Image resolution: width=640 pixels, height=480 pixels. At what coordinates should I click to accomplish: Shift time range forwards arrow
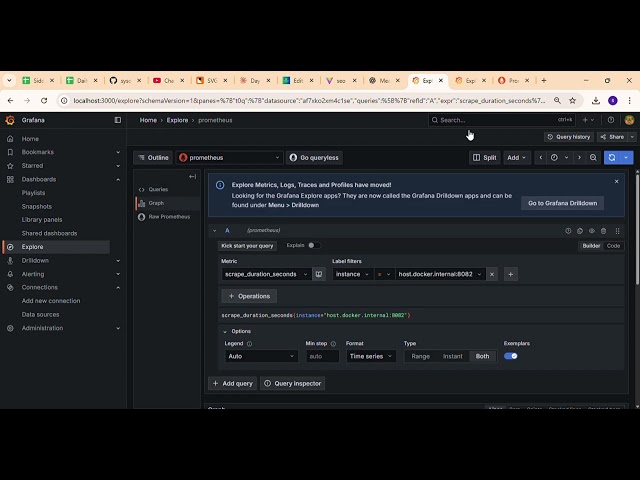(579, 158)
